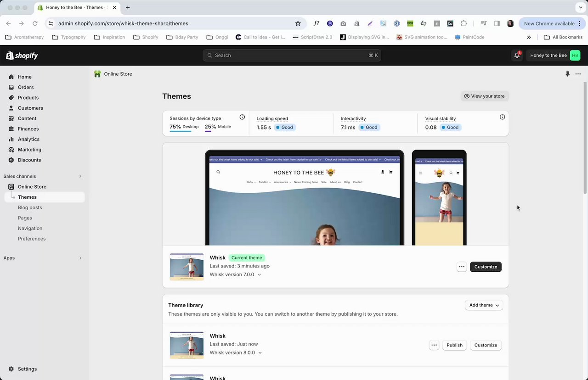
Task: Open the All Bookmarks folder
Action: pyautogui.click(x=563, y=37)
